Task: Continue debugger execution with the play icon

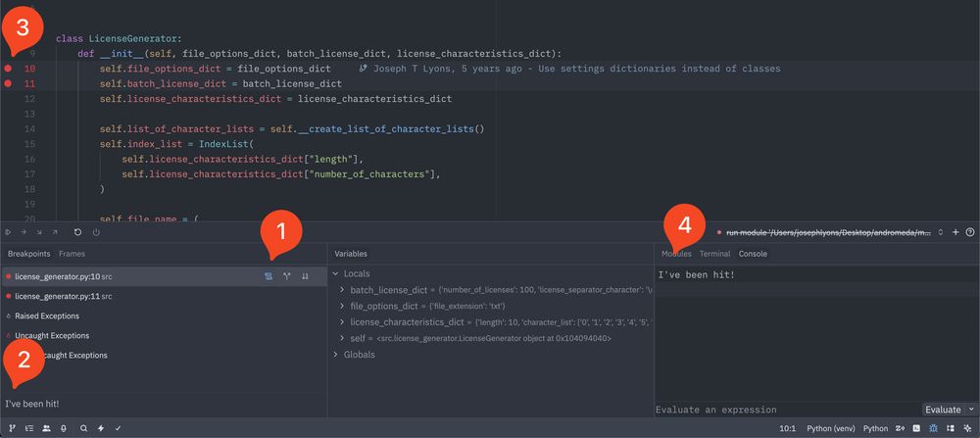Action: click(8, 232)
